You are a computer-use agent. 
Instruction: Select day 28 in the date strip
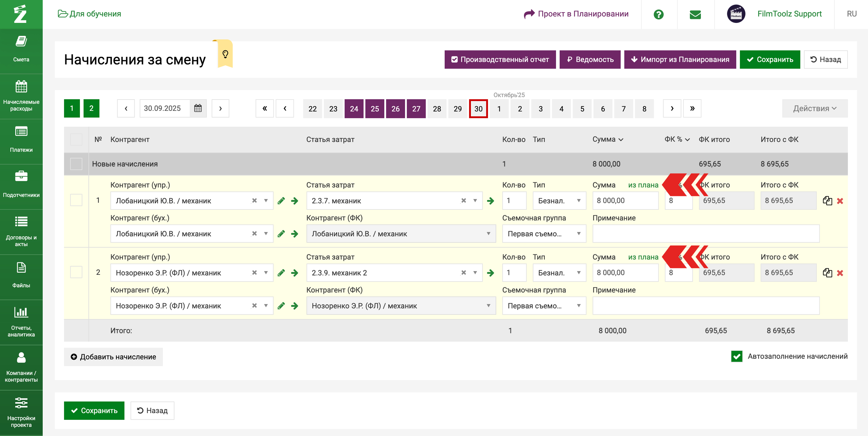coord(437,109)
